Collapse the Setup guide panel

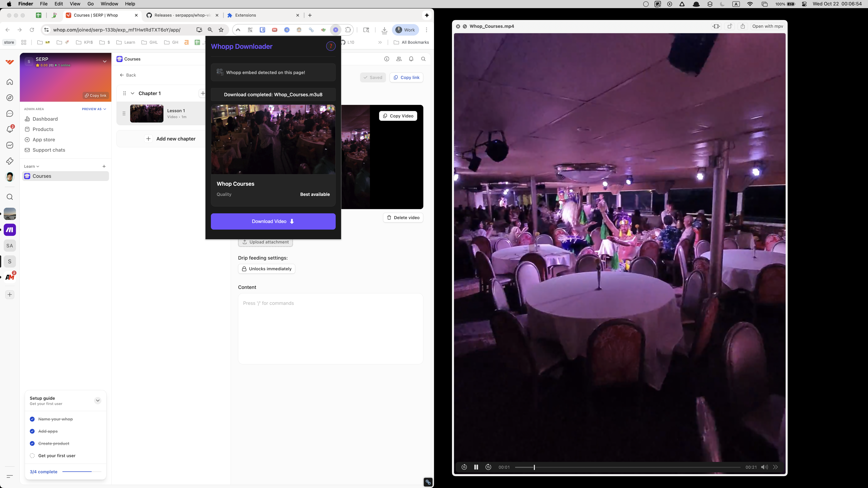coord(98,400)
